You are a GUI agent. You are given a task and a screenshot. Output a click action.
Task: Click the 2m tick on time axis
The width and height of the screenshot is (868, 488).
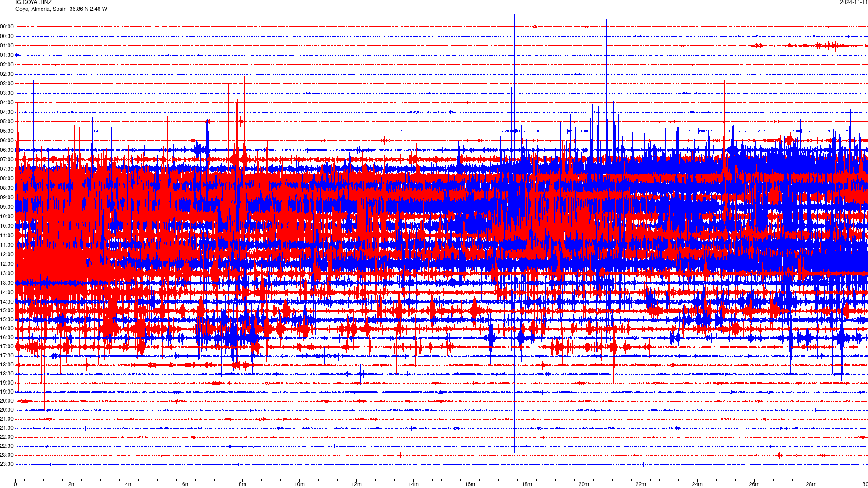(72, 484)
